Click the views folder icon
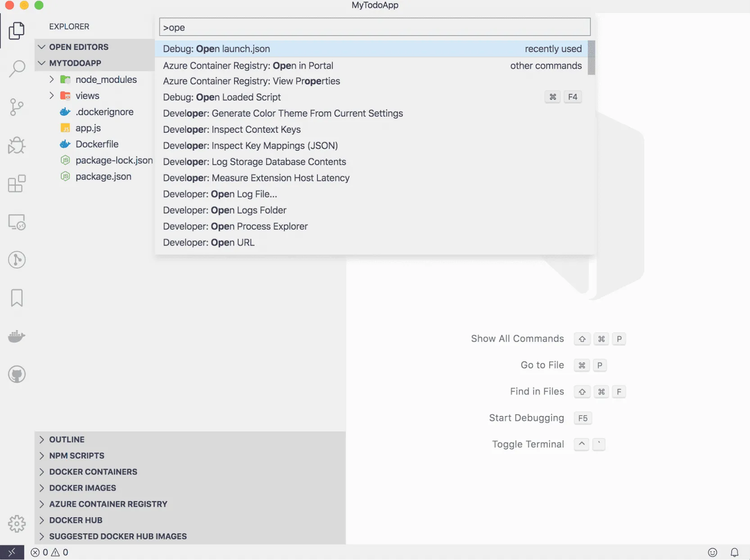The height and width of the screenshot is (560, 750). click(x=65, y=96)
